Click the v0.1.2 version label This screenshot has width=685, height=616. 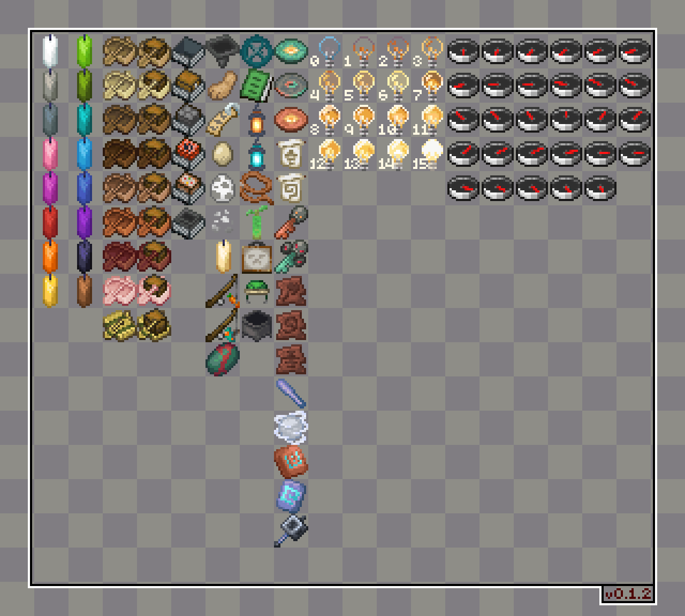(x=628, y=594)
